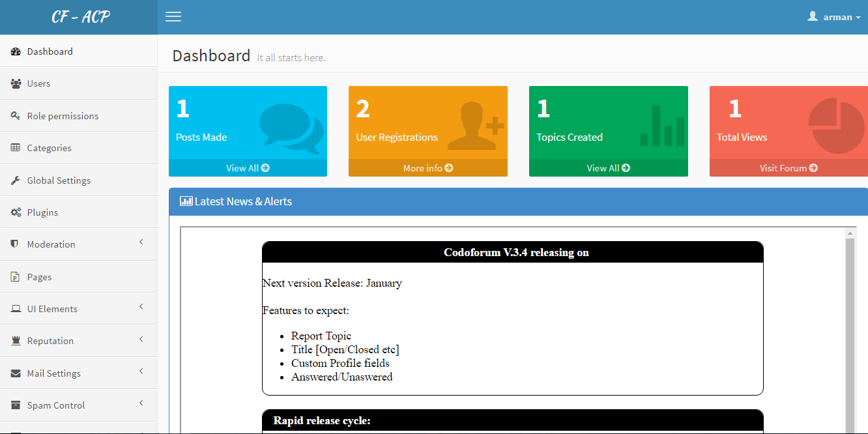868x434 pixels.
Task: Click the news panel vertical scrollbar
Action: [850, 335]
